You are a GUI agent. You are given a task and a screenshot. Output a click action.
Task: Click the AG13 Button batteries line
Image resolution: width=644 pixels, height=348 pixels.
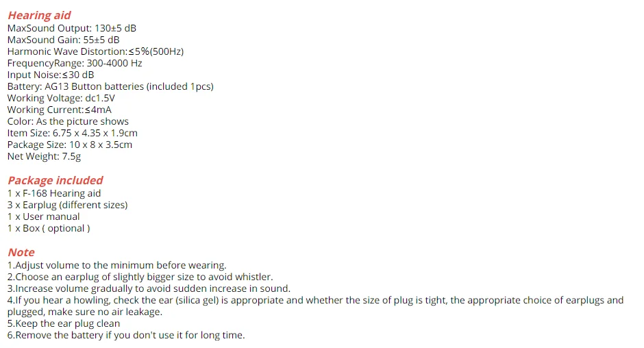tap(110, 86)
